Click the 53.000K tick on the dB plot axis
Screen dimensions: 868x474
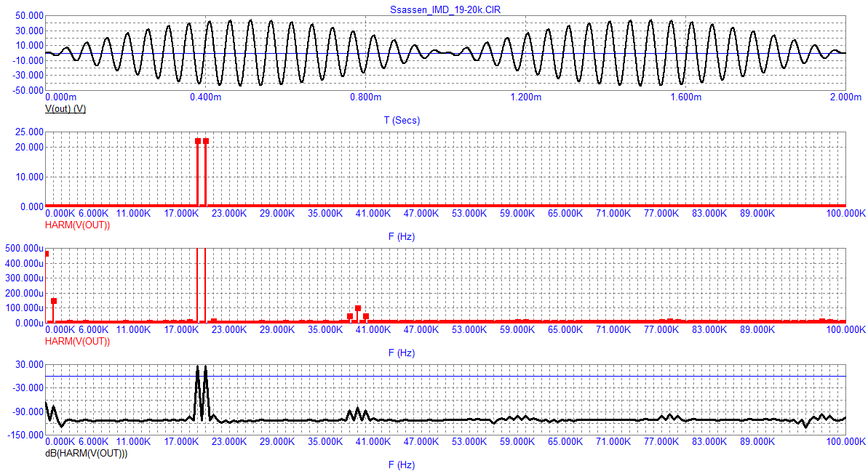click(x=469, y=442)
